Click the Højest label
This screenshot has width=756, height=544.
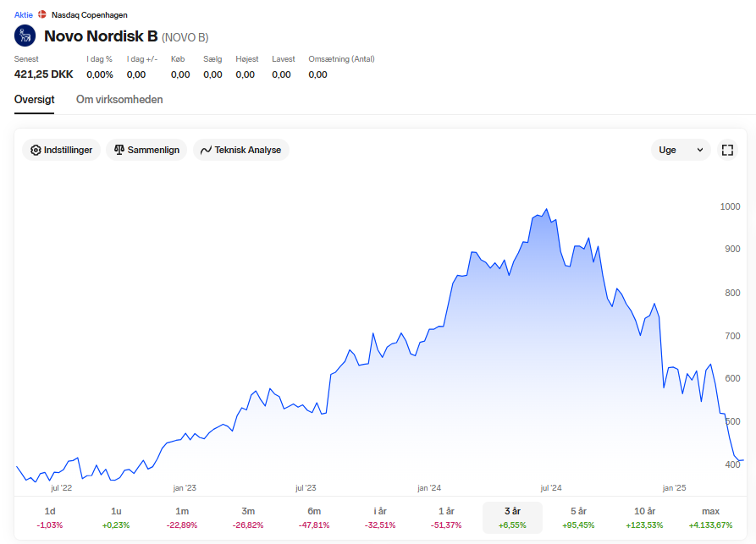coord(247,58)
